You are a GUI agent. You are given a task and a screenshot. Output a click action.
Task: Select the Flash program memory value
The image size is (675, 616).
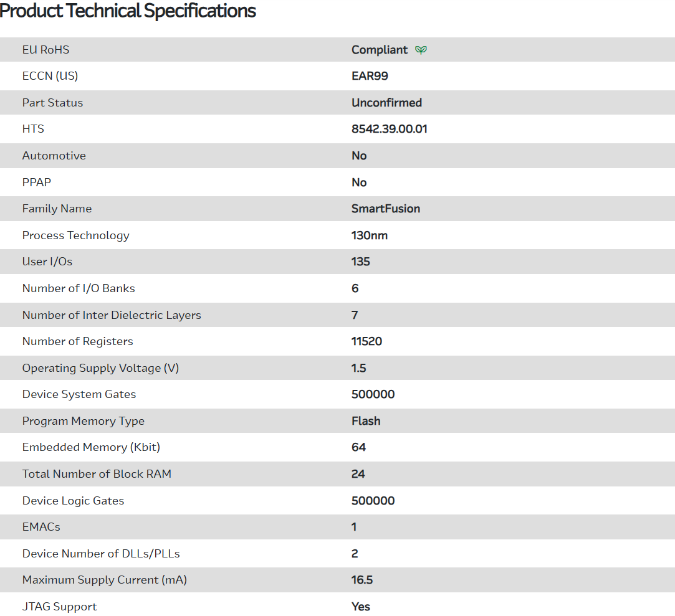pos(366,421)
